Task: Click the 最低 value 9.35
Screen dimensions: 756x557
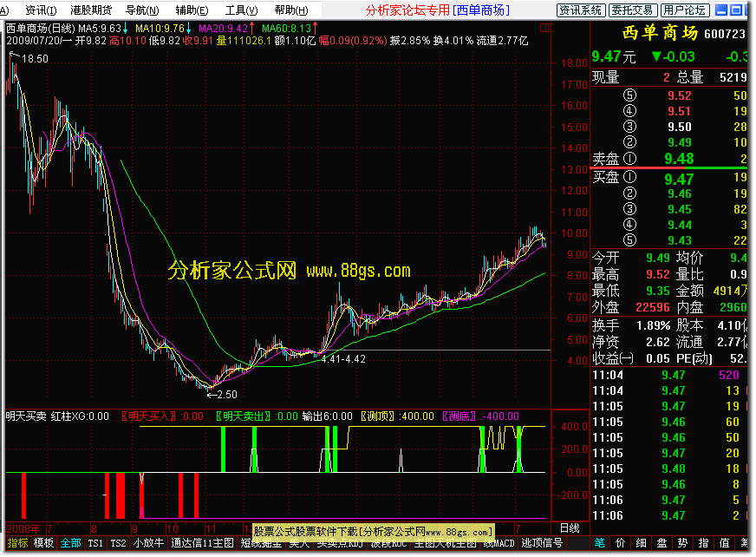Action: point(658,291)
